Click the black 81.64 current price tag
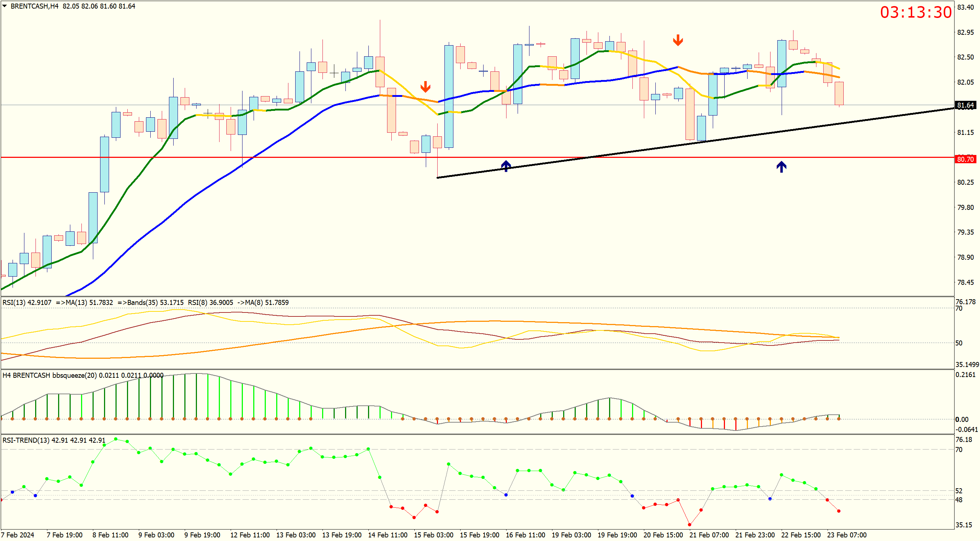Screen dimensions: 980x541 (965, 105)
